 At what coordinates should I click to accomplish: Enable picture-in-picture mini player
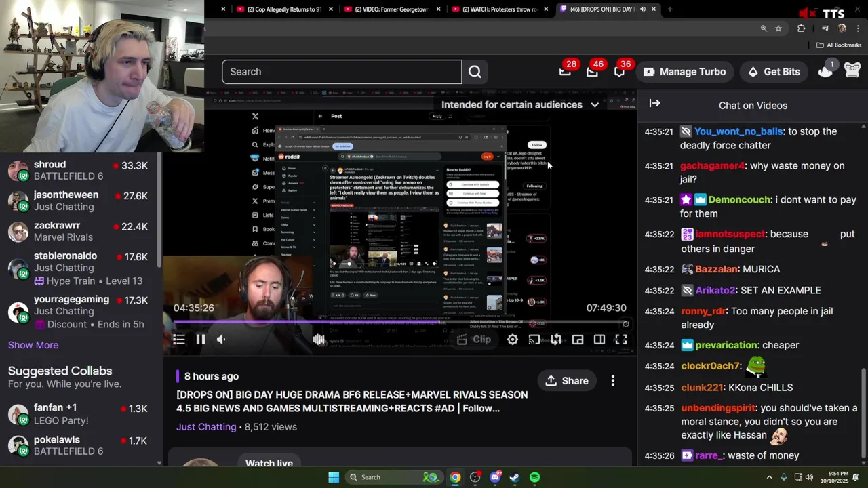578,340
